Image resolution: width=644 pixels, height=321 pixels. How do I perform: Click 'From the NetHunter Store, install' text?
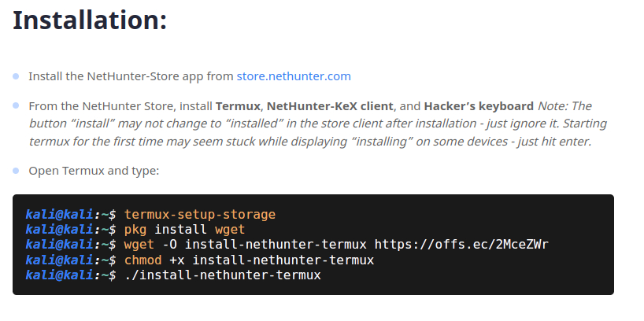click(120, 106)
